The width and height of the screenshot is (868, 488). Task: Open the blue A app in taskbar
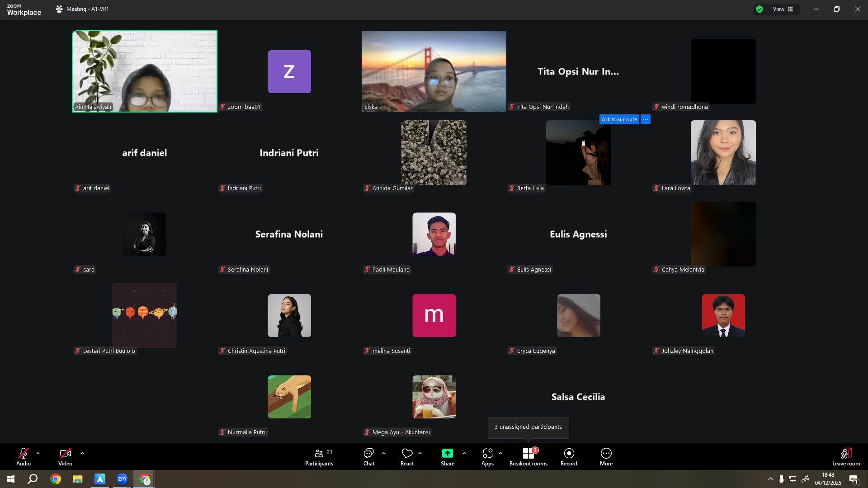[x=100, y=479]
